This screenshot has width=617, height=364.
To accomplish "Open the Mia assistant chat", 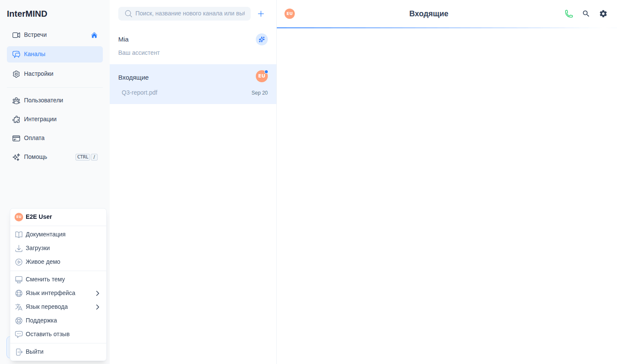I will coord(193,46).
